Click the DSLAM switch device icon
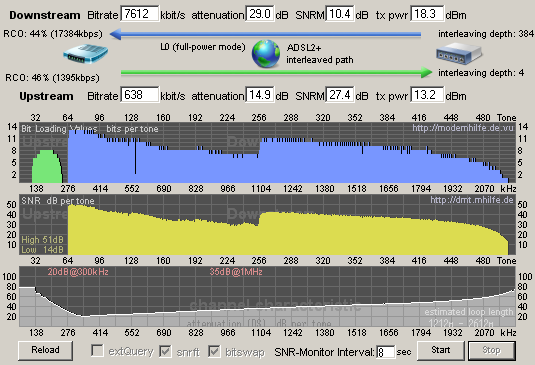 pyautogui.click(x=459, y=54)
